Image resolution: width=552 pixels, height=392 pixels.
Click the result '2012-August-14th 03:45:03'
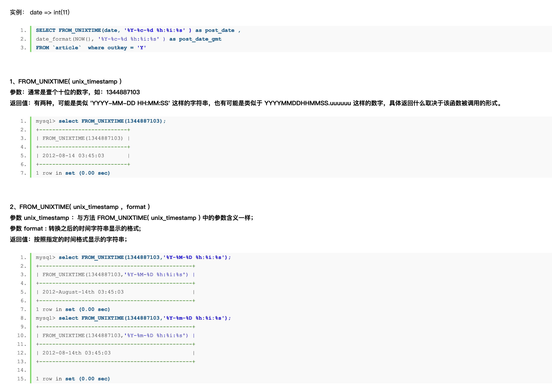(83, 292)
